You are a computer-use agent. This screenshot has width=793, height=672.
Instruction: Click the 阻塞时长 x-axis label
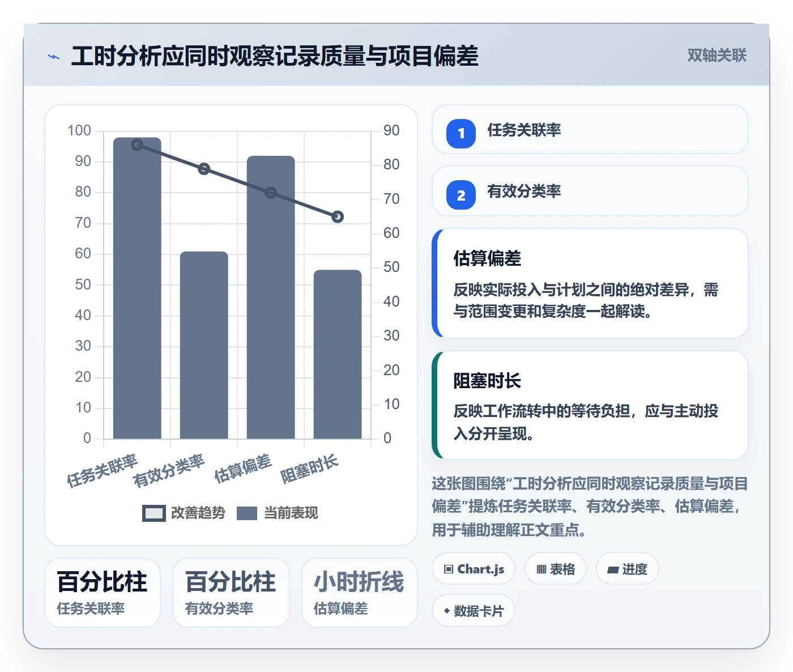(x=309, y=469)
